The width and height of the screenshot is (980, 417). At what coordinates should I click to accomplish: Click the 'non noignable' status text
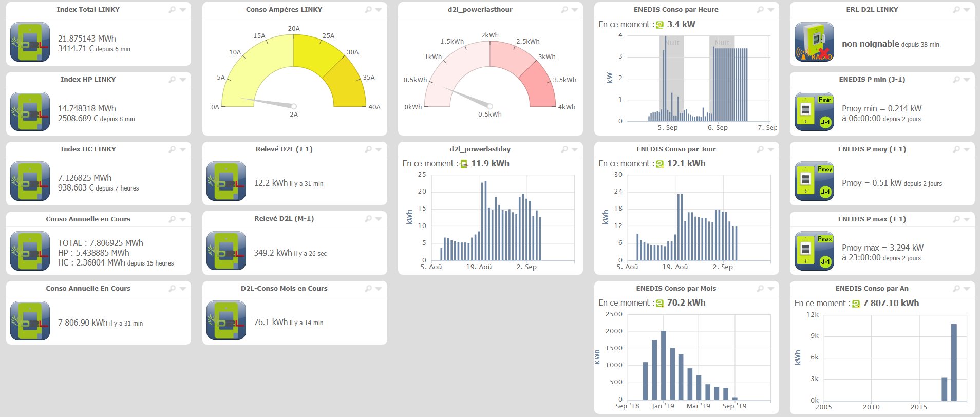(x=871, y=44)
